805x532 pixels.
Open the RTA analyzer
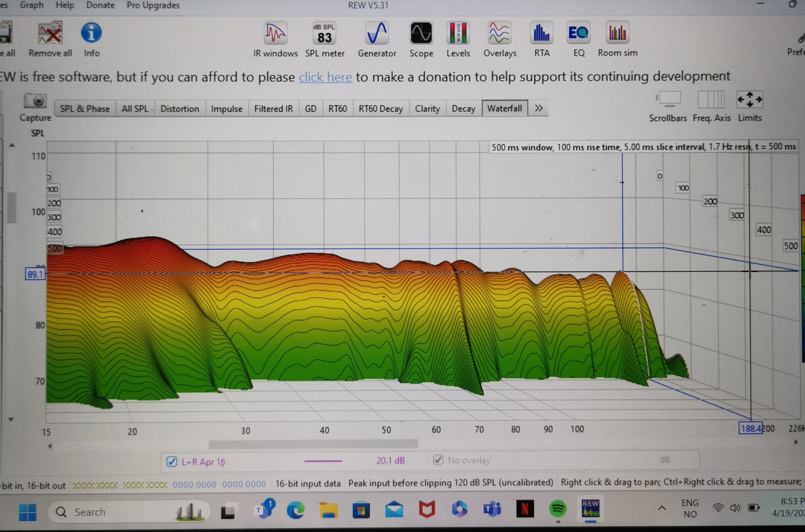pos(541,39)
